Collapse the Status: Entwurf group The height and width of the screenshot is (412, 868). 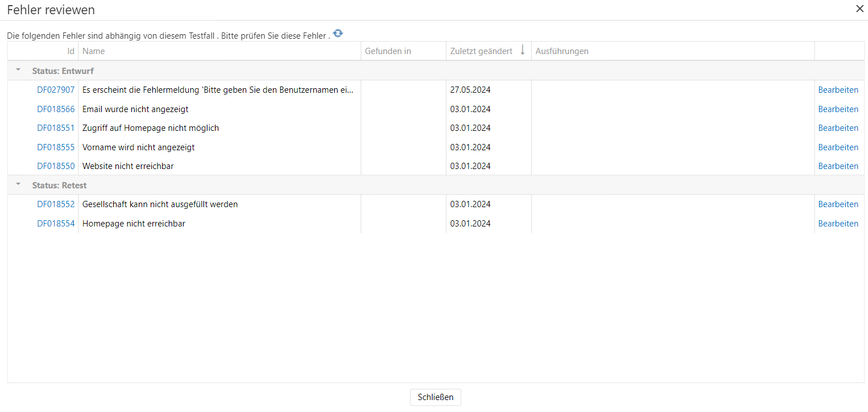click(18, 71)
